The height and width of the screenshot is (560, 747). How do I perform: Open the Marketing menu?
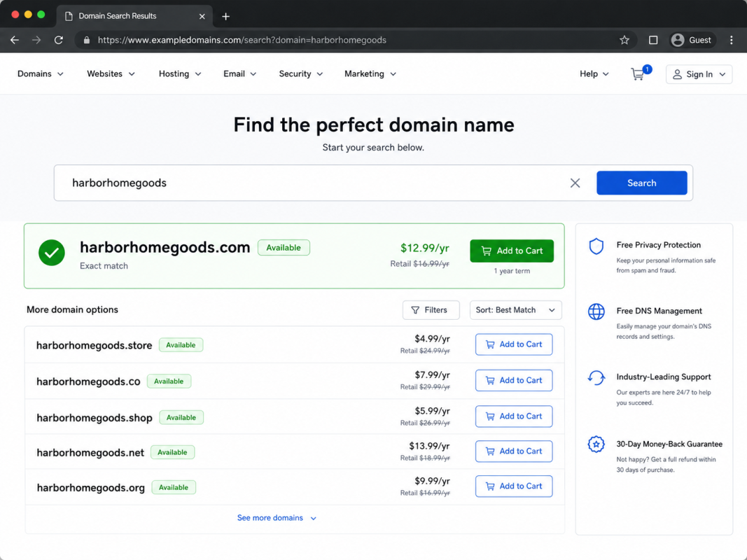click(x=370, y=73)
